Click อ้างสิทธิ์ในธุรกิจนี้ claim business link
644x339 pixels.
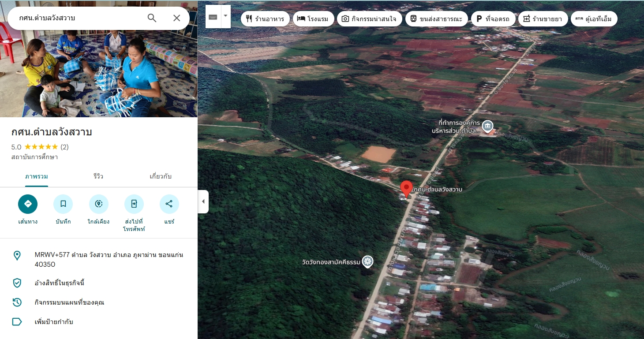(60, 283)
